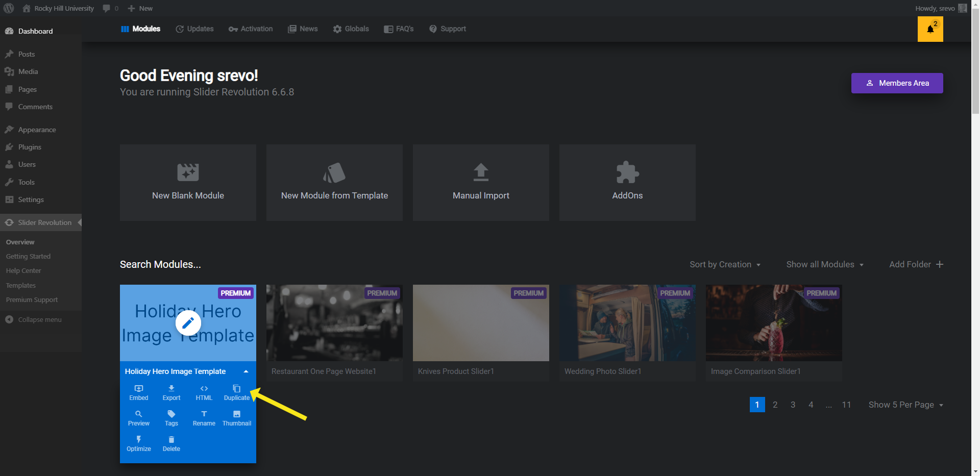Duplicate the Holiday Hero Image Template
The height and width of the screenshot is (476, 980).
point(237,393)
